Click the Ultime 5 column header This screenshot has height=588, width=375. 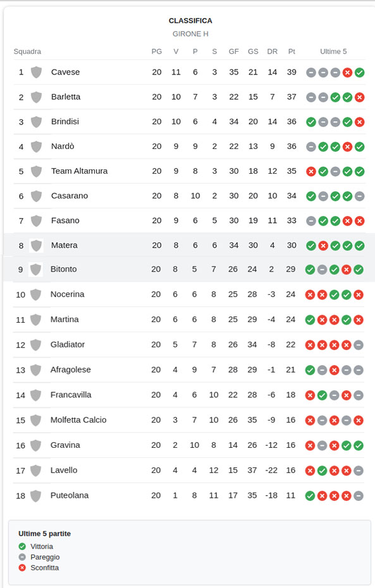tap(333, 51)
